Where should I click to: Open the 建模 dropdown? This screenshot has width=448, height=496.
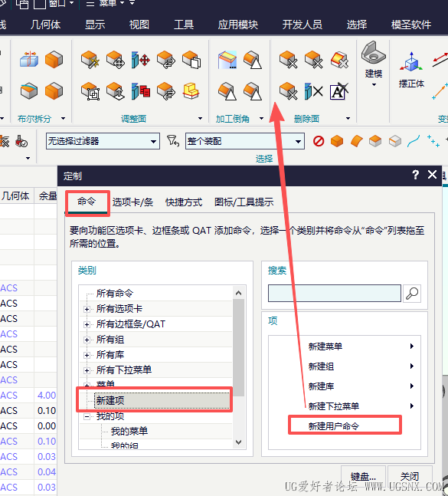[x=374, y=85]
